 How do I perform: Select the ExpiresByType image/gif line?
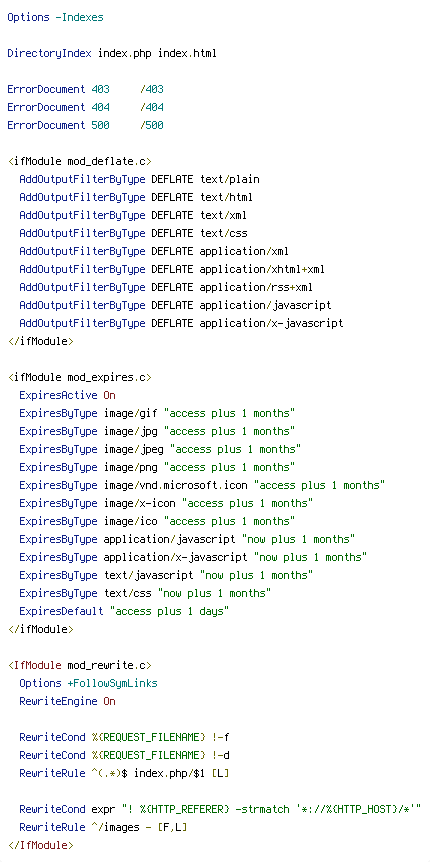point(157,413)
